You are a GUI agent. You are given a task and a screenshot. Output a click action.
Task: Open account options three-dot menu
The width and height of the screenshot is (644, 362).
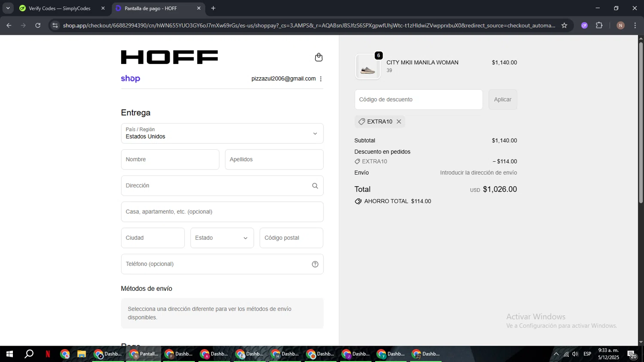321,79
